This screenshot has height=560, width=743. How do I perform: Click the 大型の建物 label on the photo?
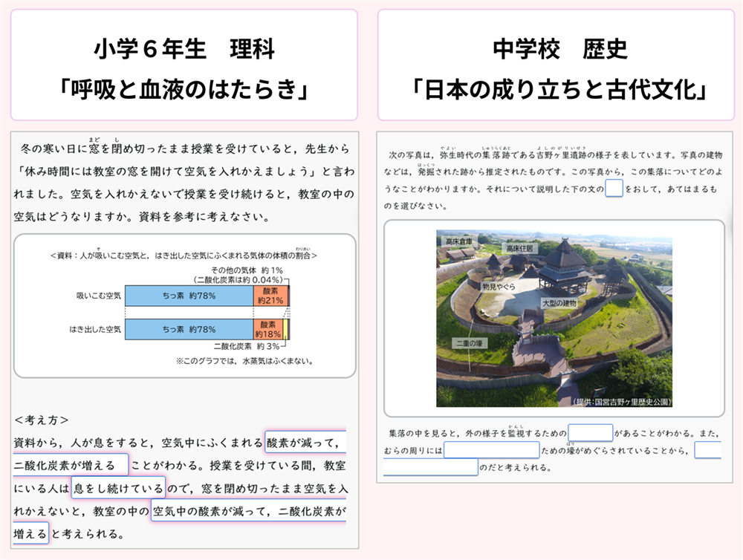(x=559, y=303)
